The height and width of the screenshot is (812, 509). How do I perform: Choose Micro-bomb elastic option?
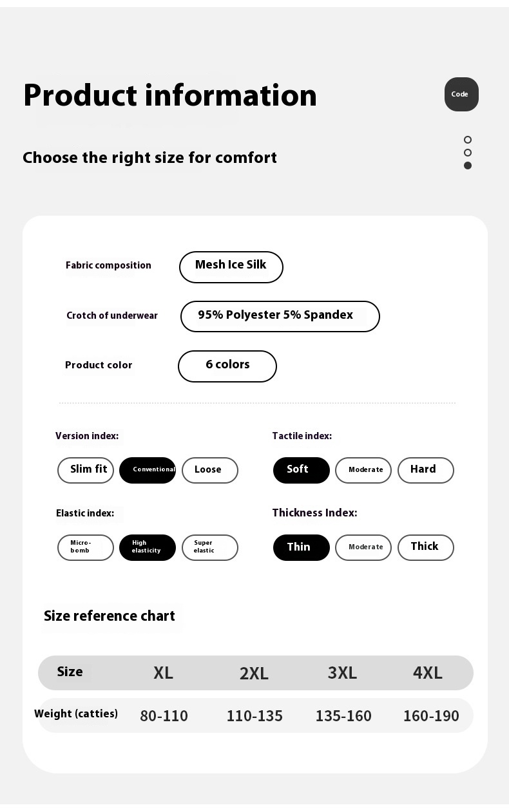[x=86, y=547]
